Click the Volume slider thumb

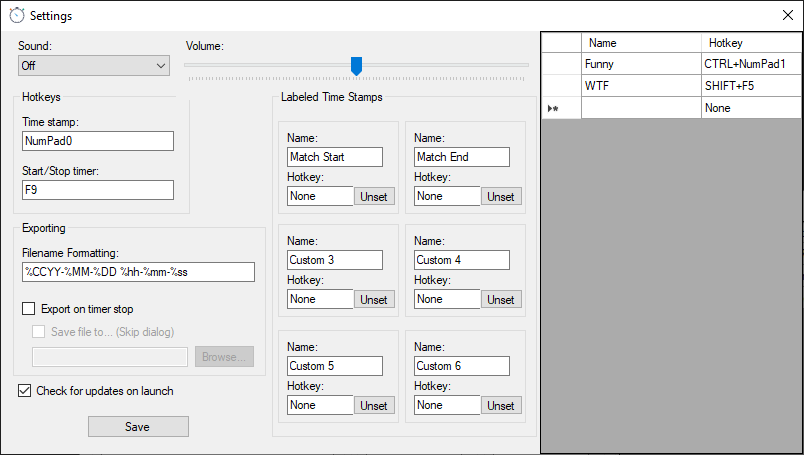(356, 66)
